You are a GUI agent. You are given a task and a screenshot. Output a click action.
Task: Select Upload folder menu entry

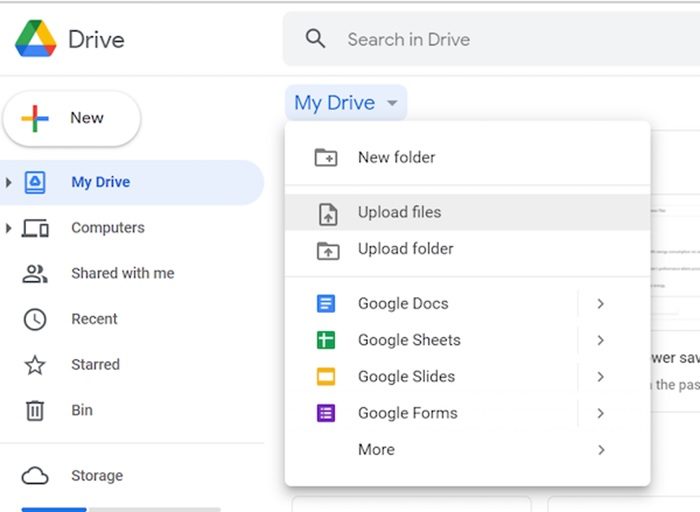pos(405,249)
